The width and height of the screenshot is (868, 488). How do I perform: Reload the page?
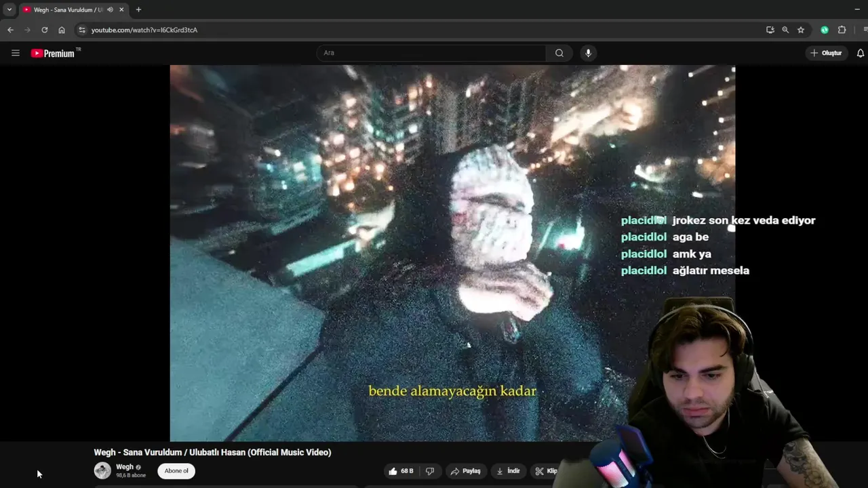point(45,30)
